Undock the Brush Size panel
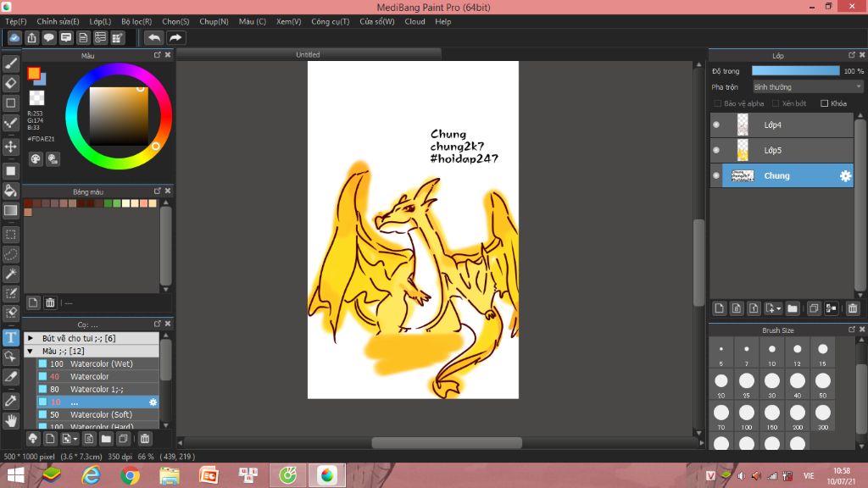Viewport: 868px width, 488px height. coord(851,330)
